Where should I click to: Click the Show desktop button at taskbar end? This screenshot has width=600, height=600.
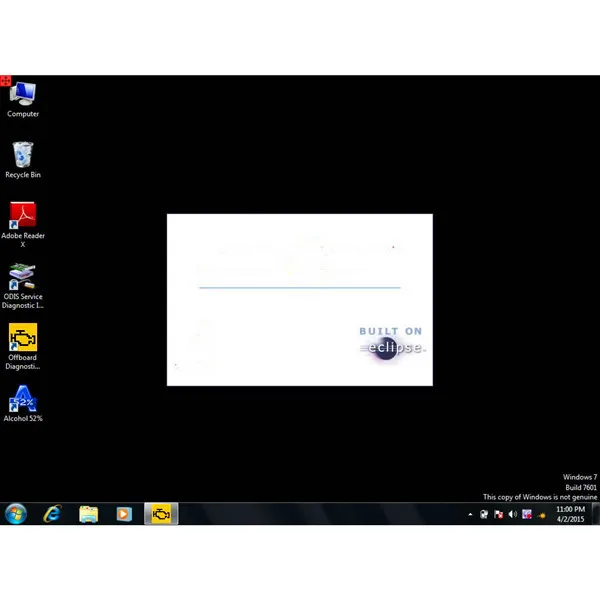(x=596, y=514)
